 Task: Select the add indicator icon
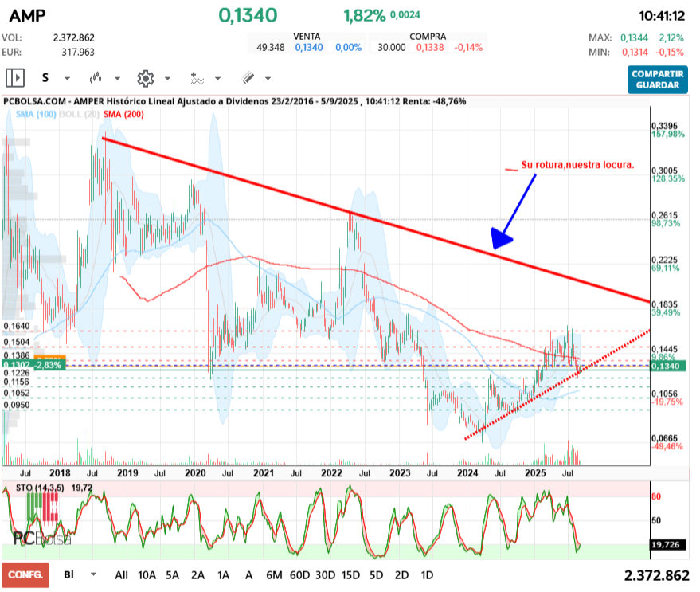pyautogui.click(x=197, y=79)
